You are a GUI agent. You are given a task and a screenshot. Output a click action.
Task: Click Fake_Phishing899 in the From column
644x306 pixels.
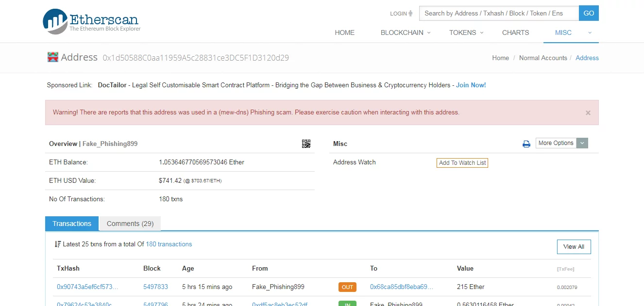pos(278,287)
